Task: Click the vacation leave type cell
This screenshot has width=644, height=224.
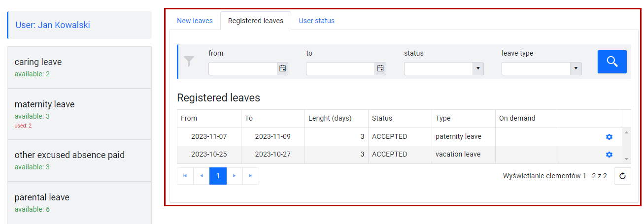Action: pos(464,155)
